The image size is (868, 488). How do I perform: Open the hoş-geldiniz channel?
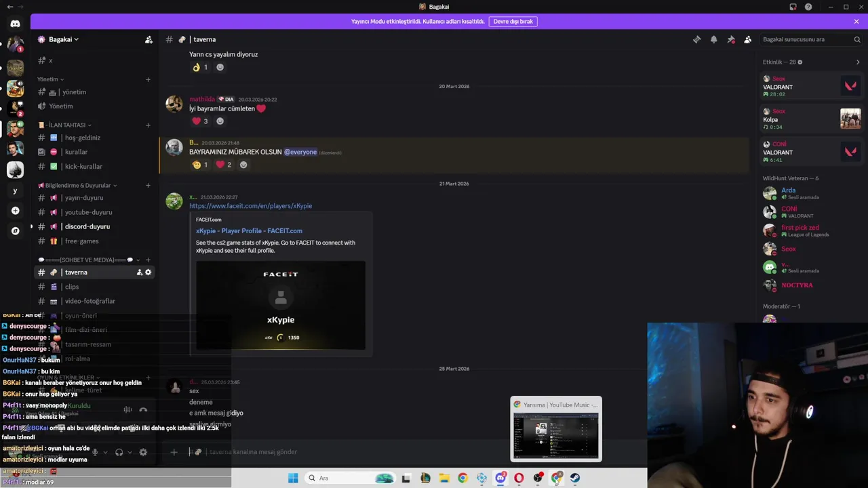(x=95, y=138)
